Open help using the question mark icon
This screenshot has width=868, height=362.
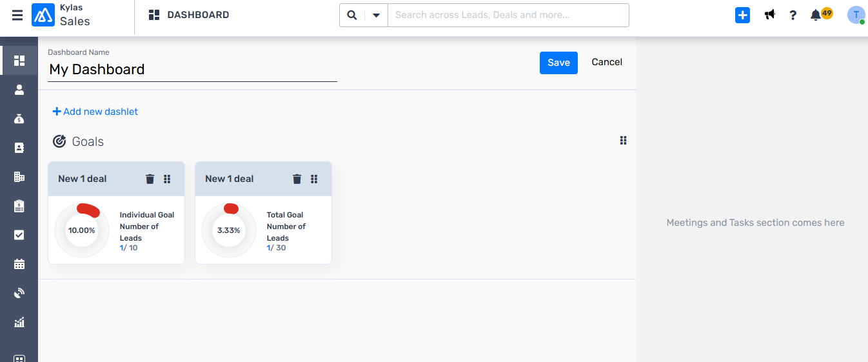pyautogui.click(x=793, y=15)
